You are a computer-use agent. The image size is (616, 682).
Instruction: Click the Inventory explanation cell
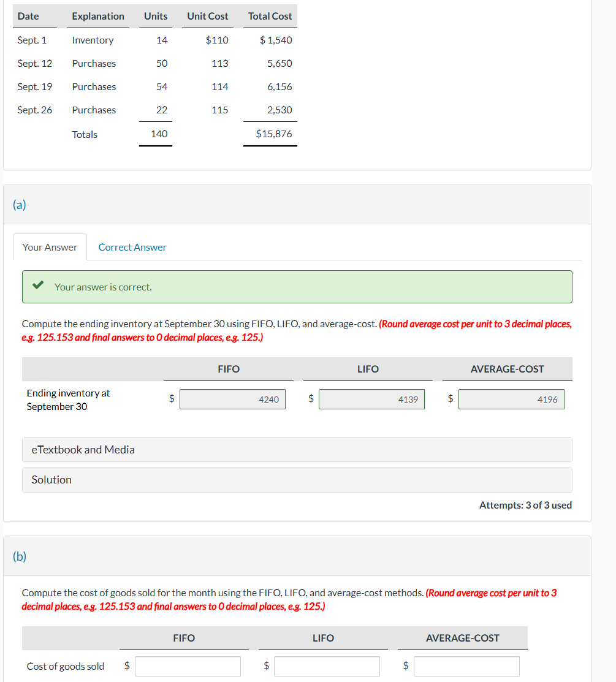(x=93, y=40)
